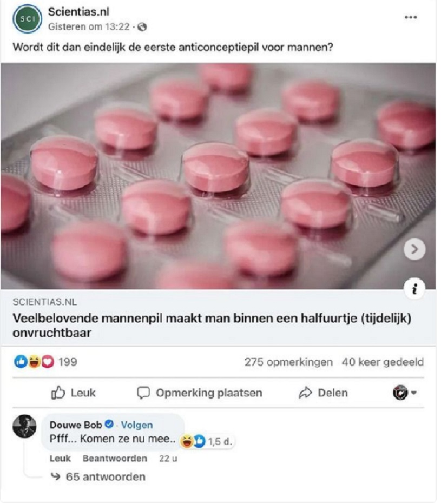Open the 40 keer gedeeld shares list
This screenshot has width=441, height=504.
(x=382, y=362)
